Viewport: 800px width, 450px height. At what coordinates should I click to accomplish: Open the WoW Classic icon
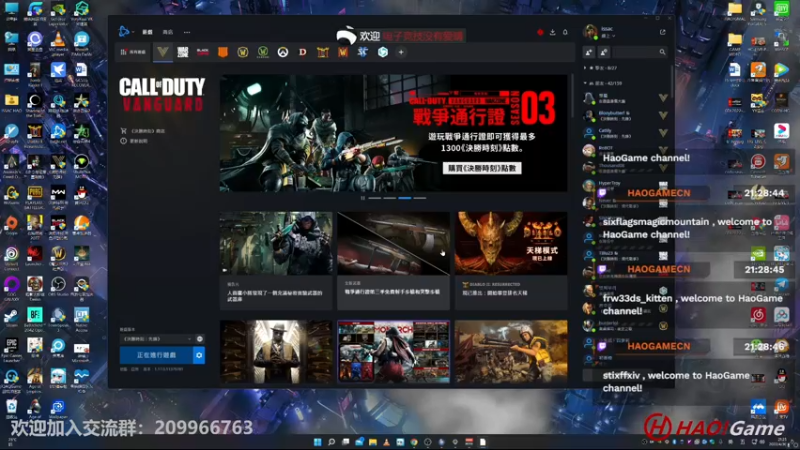click(x=263, y=52)
